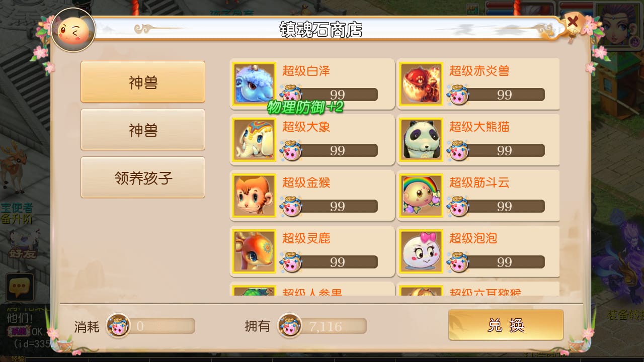
Task: Pick the 超级泡泡 bubble icon with pink bow
Action: pyautogui.click(x=421, y=251)
